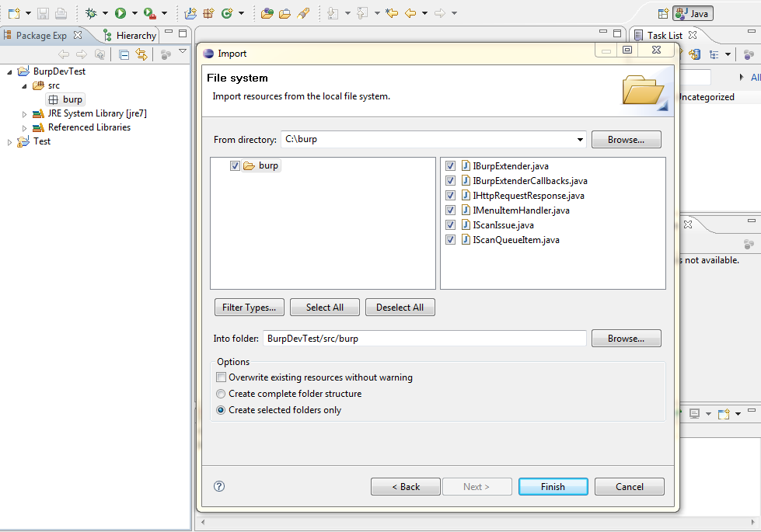Select the Task List tab
This screenshot has width=761, height=532.
[x=665, y=36]
